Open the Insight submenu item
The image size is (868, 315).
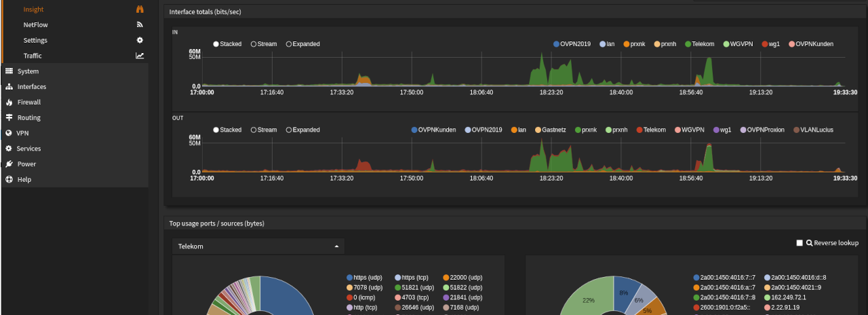[x=75, y=10]
